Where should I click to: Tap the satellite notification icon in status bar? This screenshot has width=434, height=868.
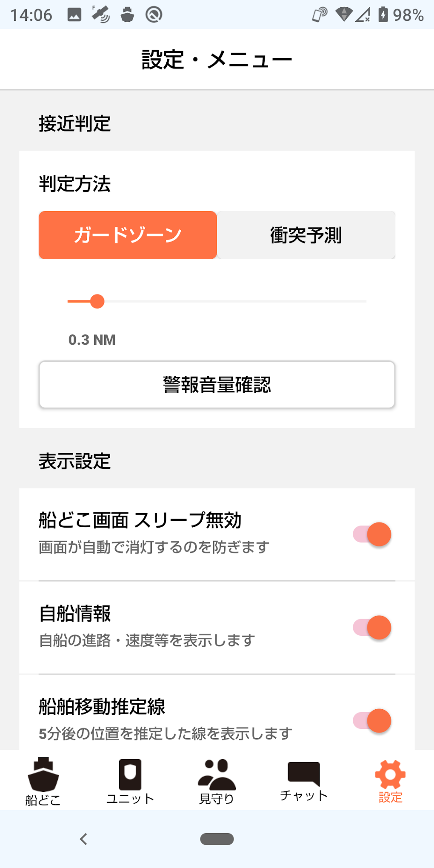101,15
